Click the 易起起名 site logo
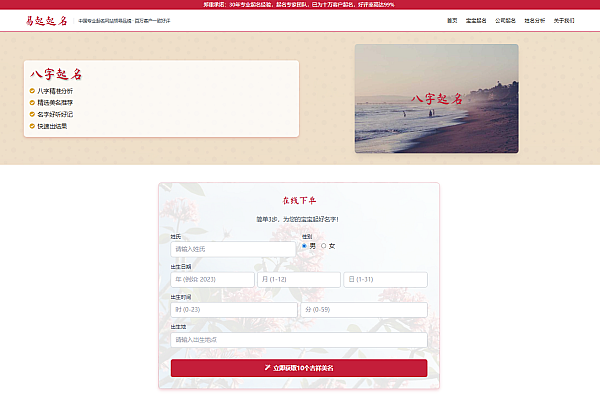Image resolution: width=600 pixels, height=400 pixels. click(x=46, y=21)
